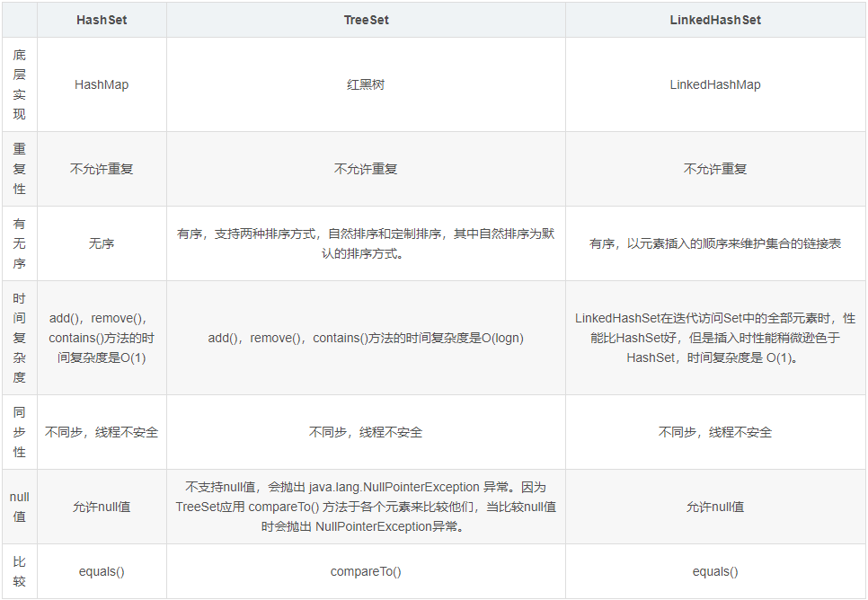This screenshot has width=868, height=600.
Task: Click the TreeSet 有序 sorting description cell
Action: pyautogui.click(x=366, y=243)
